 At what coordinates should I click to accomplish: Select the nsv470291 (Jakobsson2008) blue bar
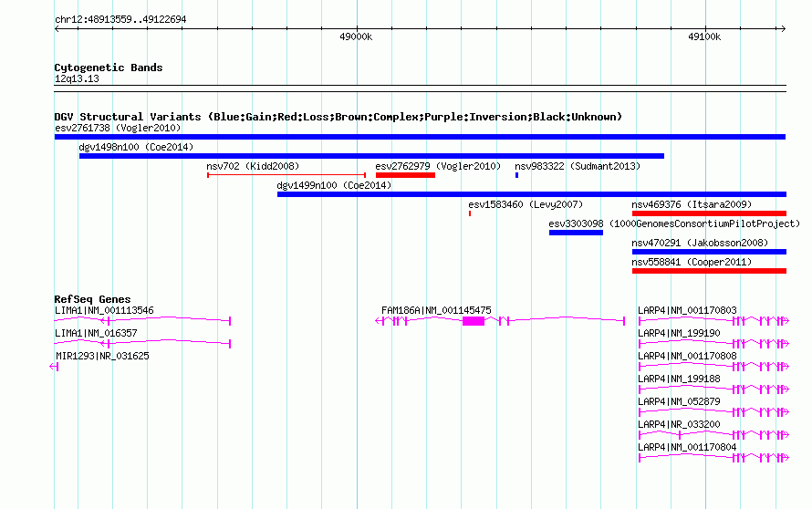[709, 252]
